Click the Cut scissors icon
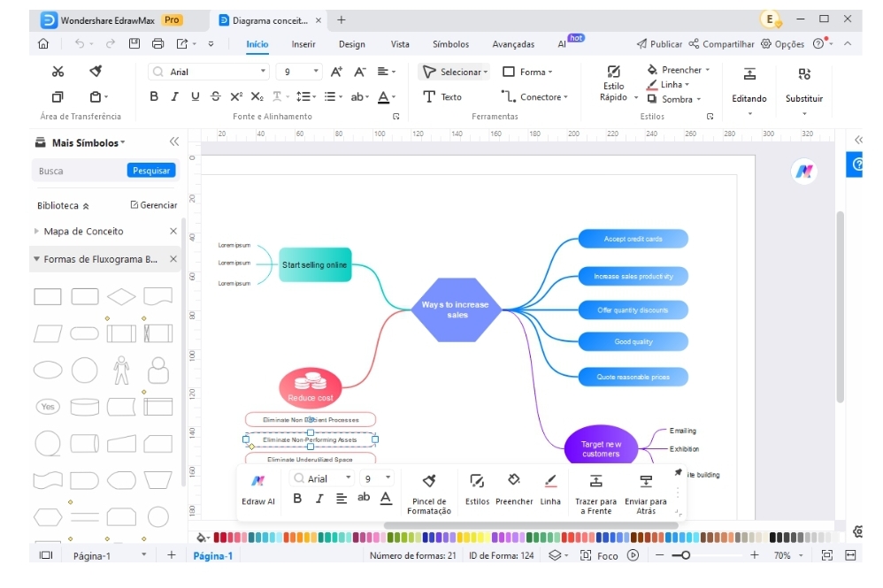Image resolution: width=883 pixels, height=588 pixels. click(58, 72)
